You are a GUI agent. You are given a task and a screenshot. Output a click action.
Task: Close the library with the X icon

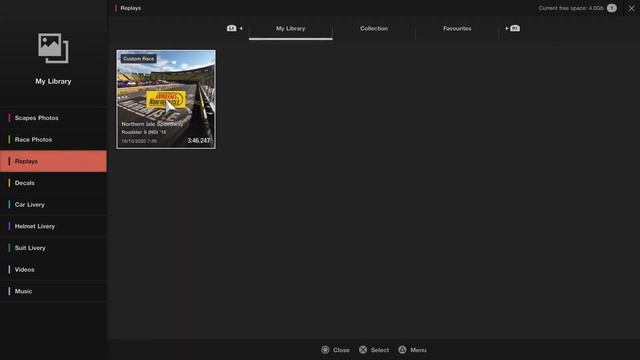[x=631, y=8]
